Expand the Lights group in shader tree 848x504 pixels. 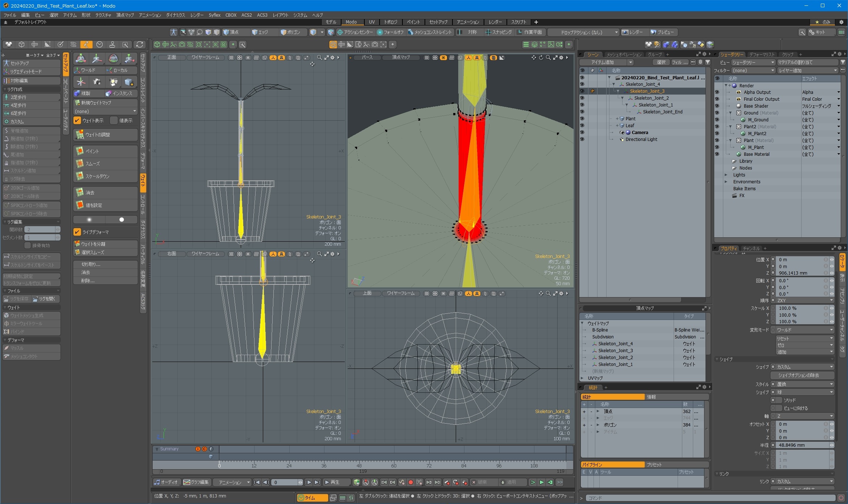pos(726,175)
